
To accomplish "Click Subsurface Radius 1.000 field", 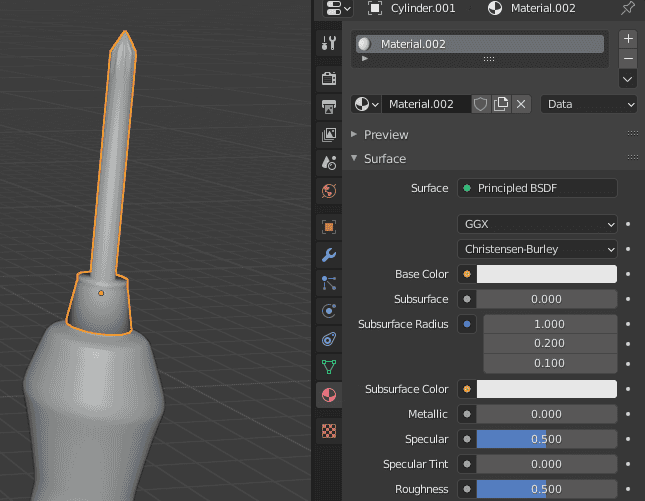I will (550, 324).
